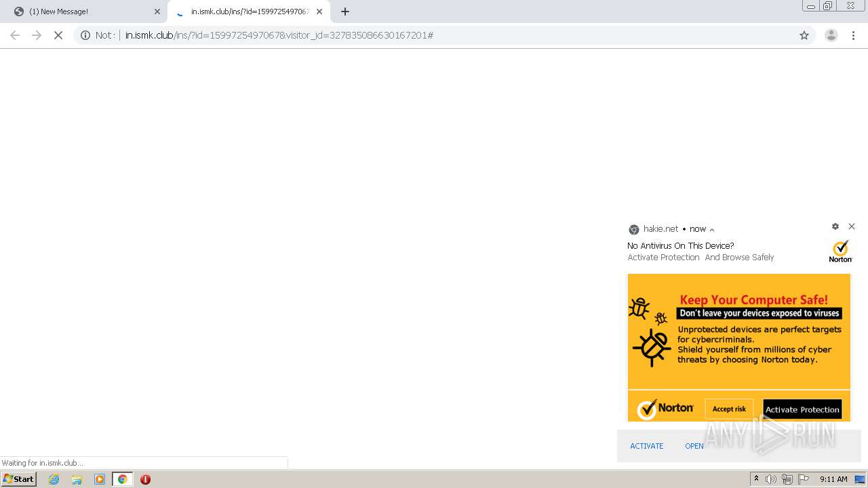Stop loading the page
Image resolution: width=868 pixels, height=488 pixels.
[x=58, y=35]
